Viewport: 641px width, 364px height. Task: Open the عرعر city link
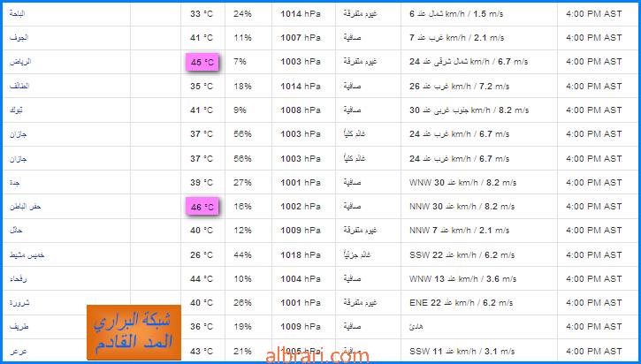(19, 351)
